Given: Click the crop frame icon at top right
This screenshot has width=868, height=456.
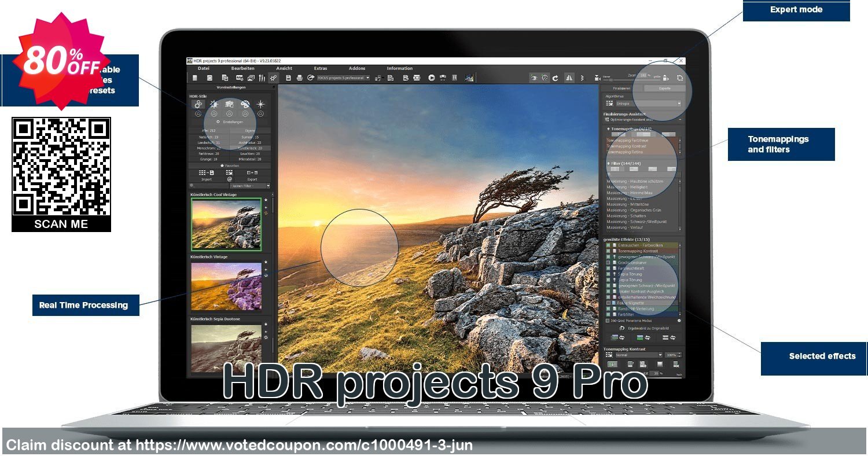Looking at the screenshot, I should (x=680, y=78).
